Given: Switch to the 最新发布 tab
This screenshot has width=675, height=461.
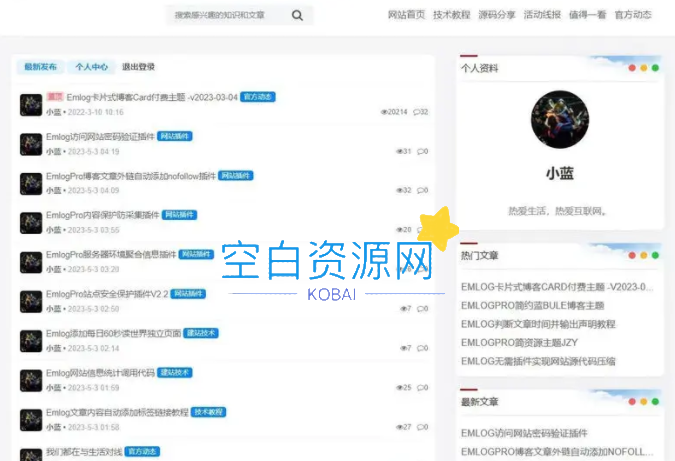Looking at the screenshot, I should tap(40, 67).
